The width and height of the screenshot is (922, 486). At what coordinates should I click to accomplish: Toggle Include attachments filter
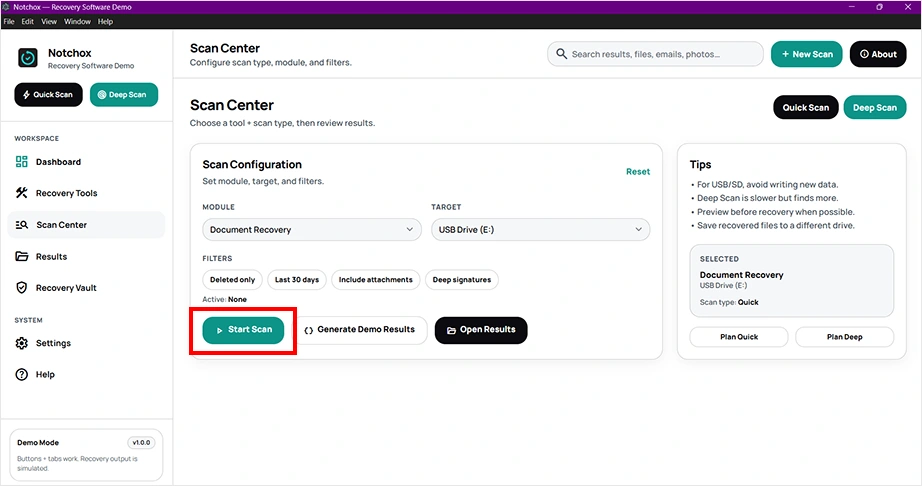point(376,280)
